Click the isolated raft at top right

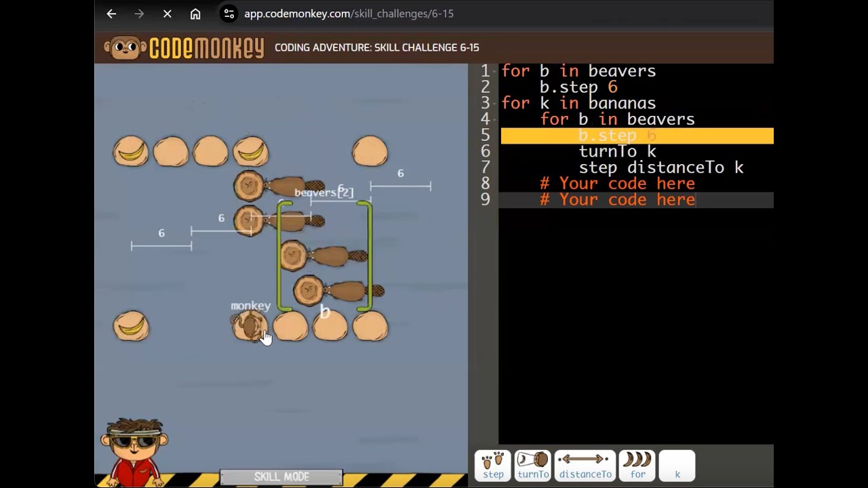click(x=370, y=151)
